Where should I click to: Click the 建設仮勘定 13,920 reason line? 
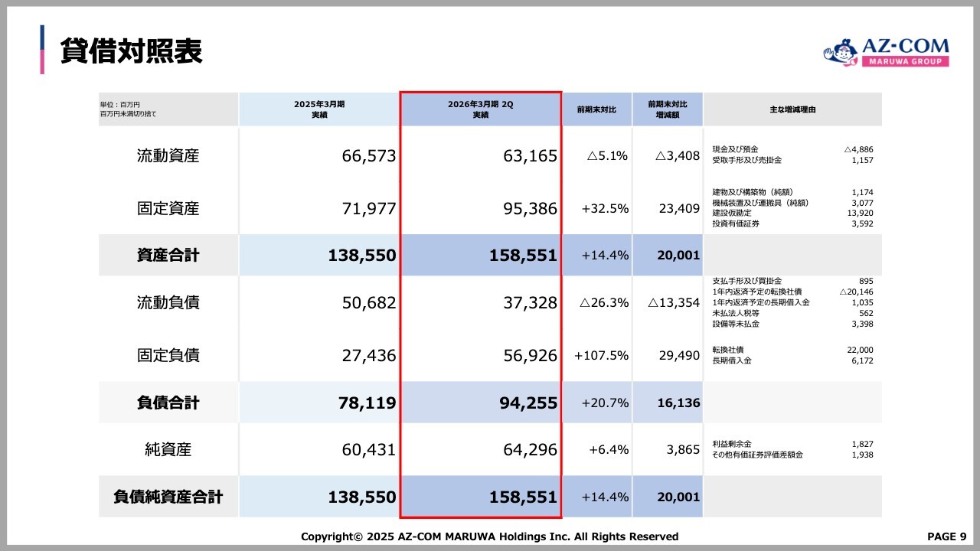792,214
